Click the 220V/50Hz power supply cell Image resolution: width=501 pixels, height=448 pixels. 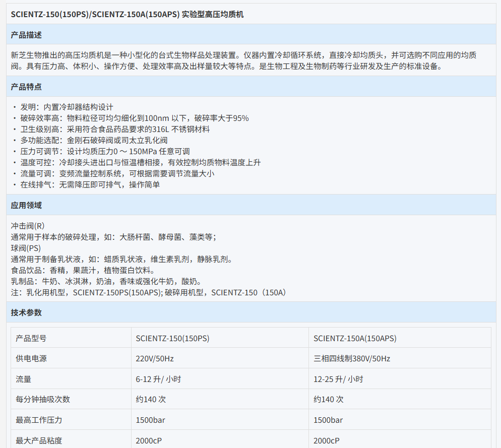(x=155, y=359)
